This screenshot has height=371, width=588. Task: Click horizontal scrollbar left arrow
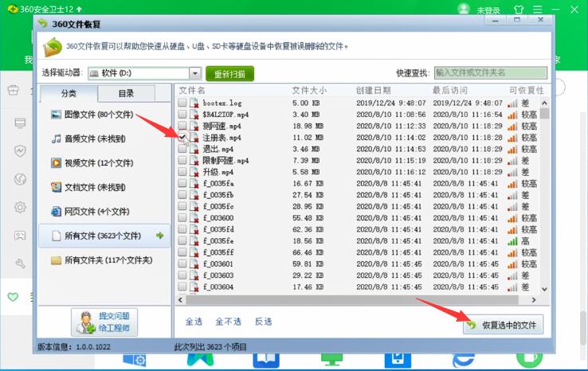coord(181,300)
